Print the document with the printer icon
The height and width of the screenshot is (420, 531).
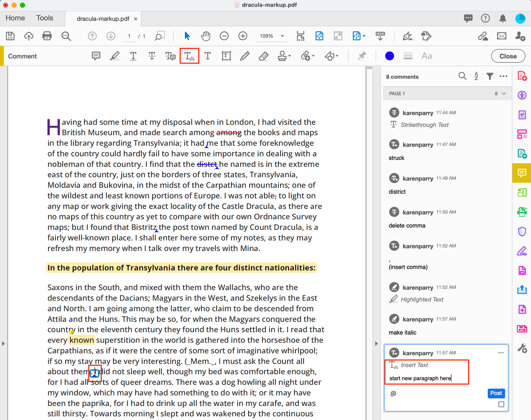pyautogui.click(x=47, y=36)
